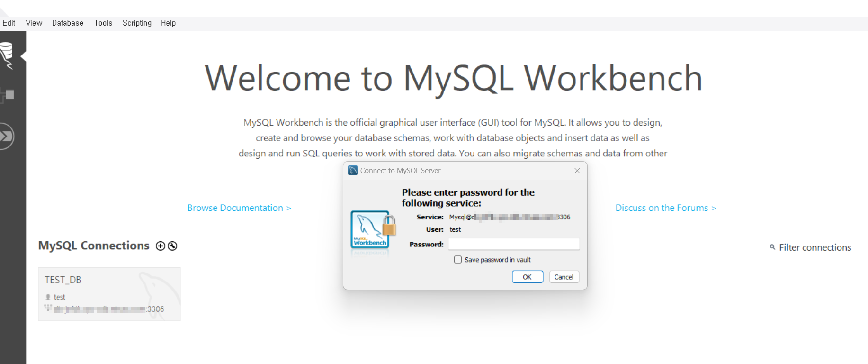Open the Database menu
This screenshot has width=868, height=364.
pyautogui.click(x=68, y=23)
